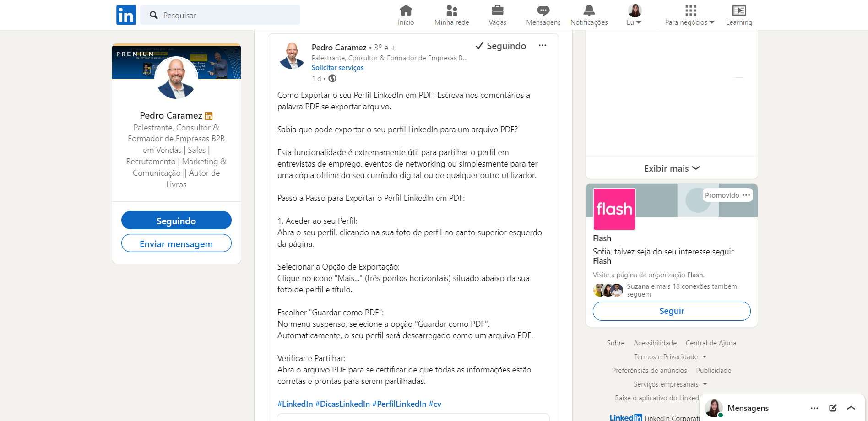Open Central de Ajuda link
The width and height of the screenshot is (868, 421).
(711, 343)
